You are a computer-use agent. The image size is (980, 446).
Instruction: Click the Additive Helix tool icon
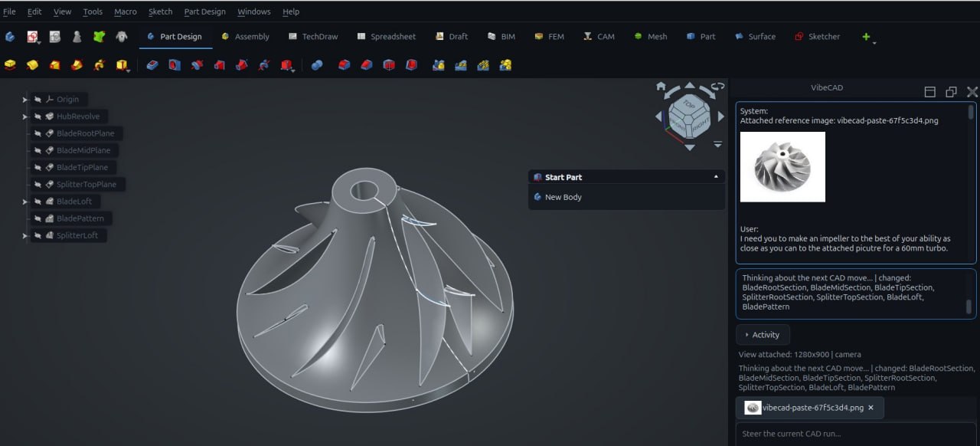click(x=99, y=65)
